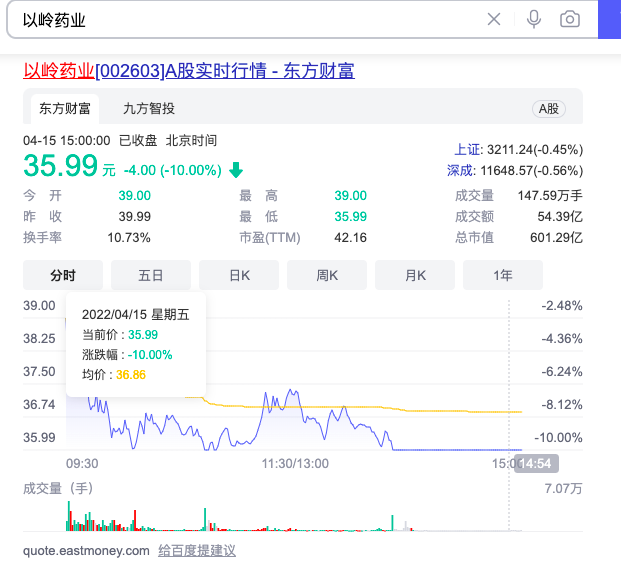Click the 成交量（手）volume chart label
Screen dimensions: 621x567
click(x=58, y=488)
